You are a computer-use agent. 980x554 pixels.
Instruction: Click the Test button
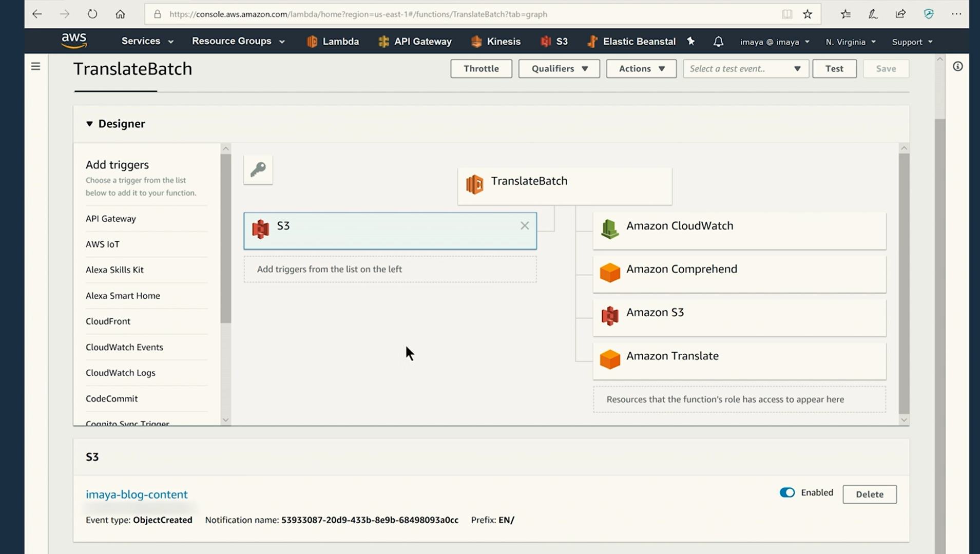pos(834,68)
